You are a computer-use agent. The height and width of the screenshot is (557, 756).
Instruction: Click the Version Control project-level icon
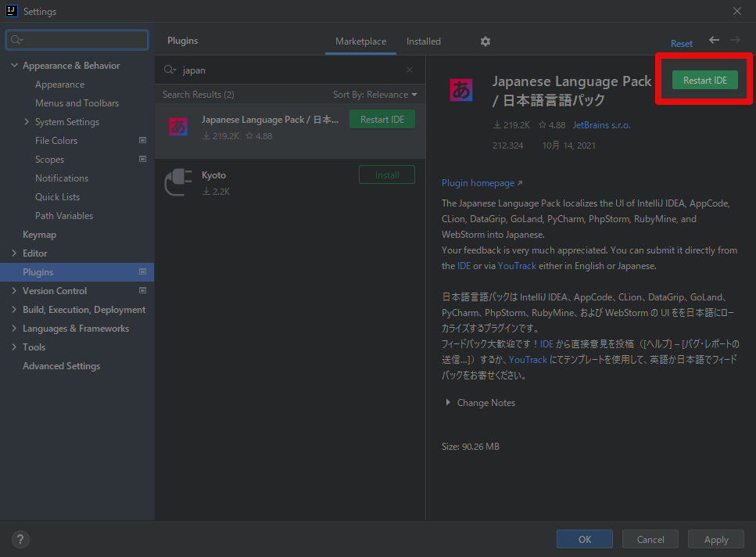[x=143, y=291]
